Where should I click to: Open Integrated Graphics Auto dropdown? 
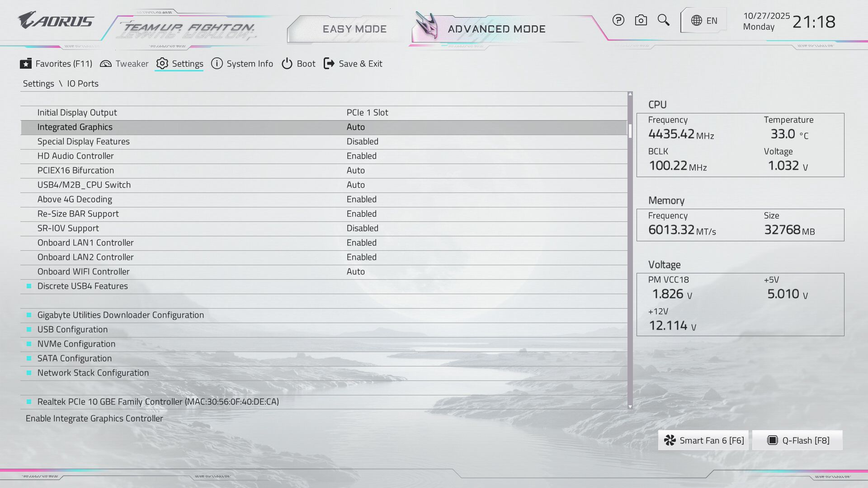tap(355, 127)
